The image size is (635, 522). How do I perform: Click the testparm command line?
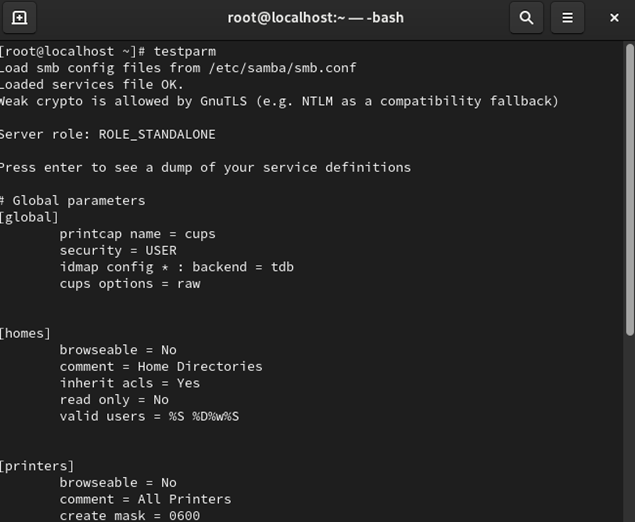tap(108, 51)
